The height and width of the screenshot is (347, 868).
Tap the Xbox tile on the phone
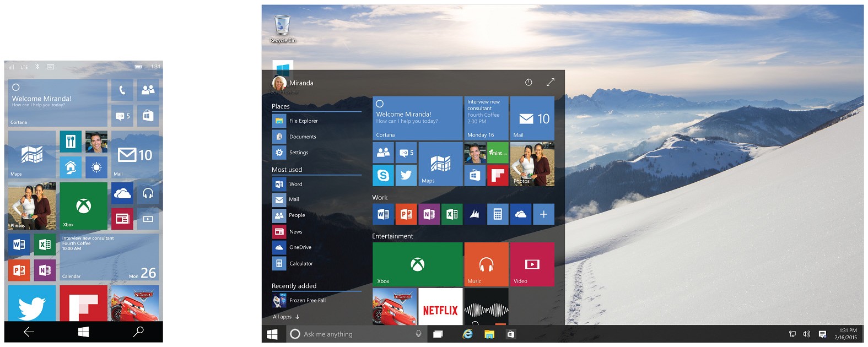tap(83, 206)
